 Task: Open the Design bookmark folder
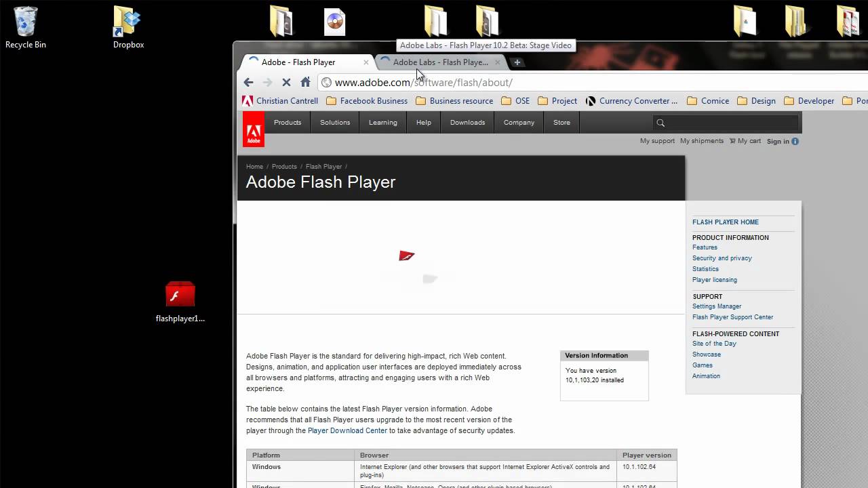(756, 101)
